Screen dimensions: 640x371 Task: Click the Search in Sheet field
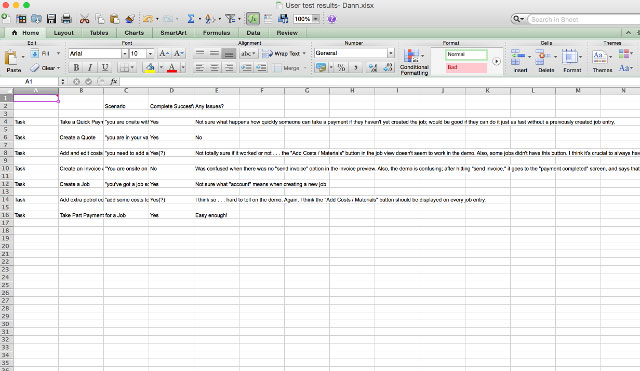584,19
